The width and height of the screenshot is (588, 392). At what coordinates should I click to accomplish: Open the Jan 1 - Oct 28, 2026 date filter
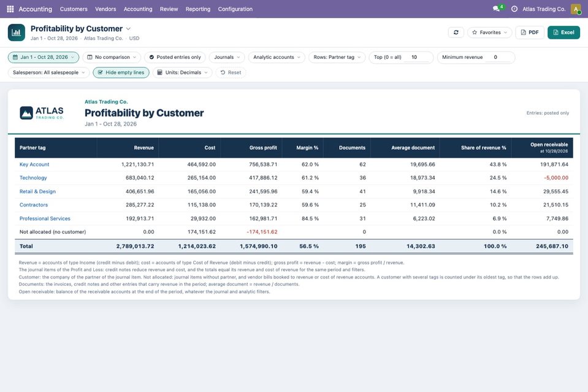[44, 57]
